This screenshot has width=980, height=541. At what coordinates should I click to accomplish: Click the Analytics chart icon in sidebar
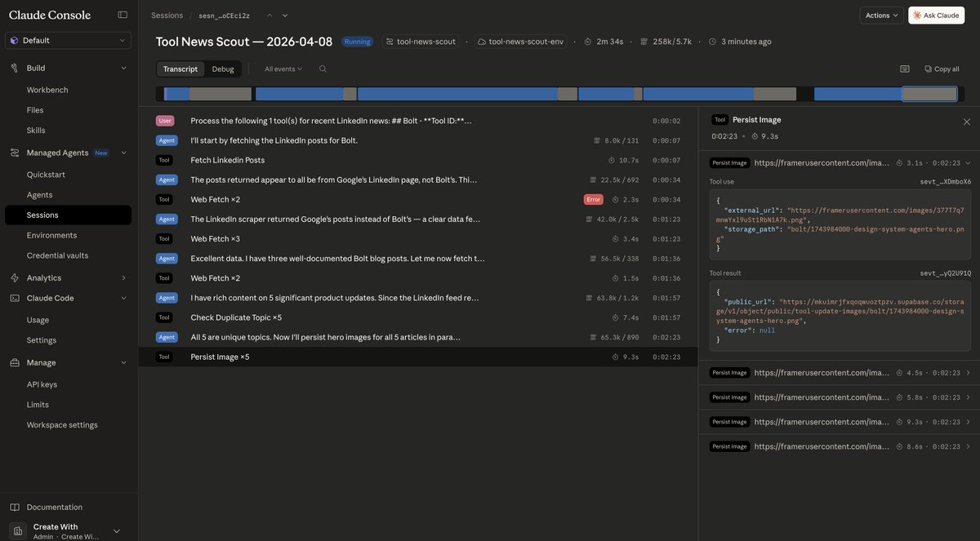coord(15,277)
